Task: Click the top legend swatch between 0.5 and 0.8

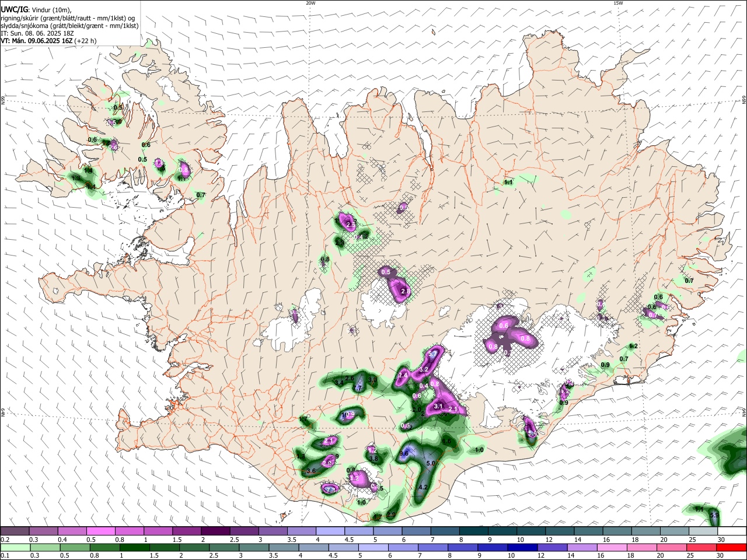Action: click(100, 531)
